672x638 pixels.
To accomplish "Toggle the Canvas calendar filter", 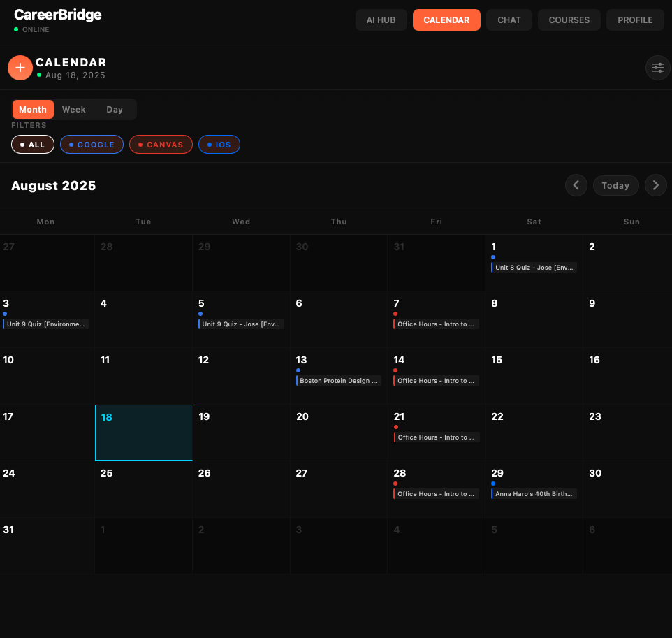I will [x=161, y=145].
